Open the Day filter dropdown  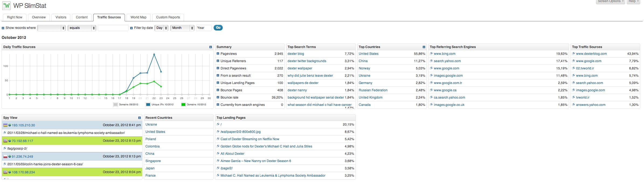click(161, 28)
